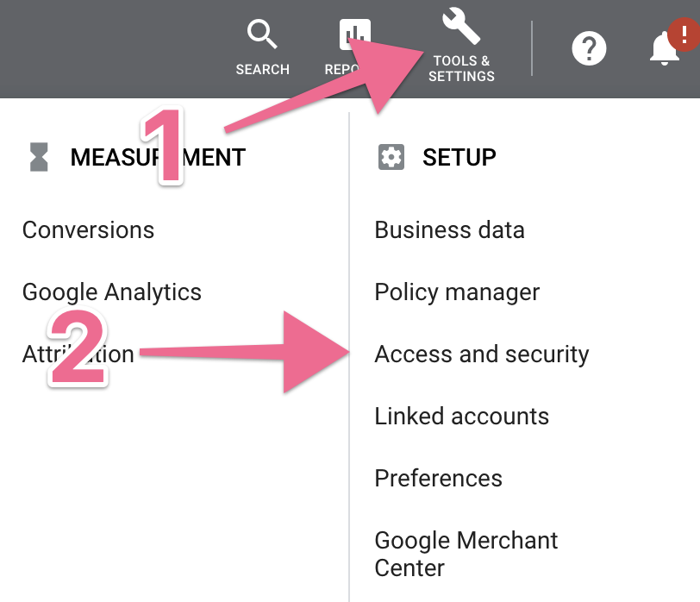This screenshot has height=602, width=700.
Task: Click the SETUP section heading
Action: 459,157
